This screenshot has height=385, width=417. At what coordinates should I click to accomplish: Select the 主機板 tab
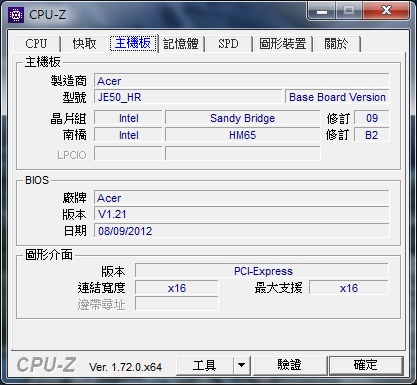click(x=133, y=43)
